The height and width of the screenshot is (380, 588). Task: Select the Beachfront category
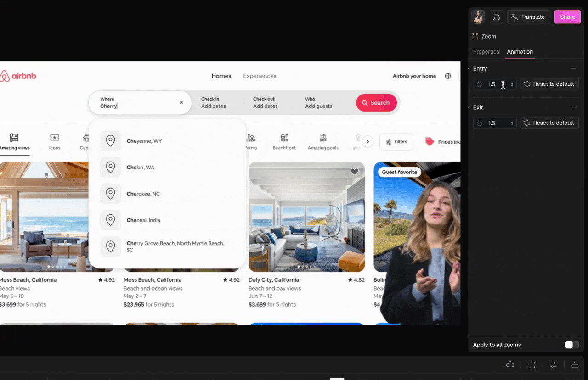(284, 141)
